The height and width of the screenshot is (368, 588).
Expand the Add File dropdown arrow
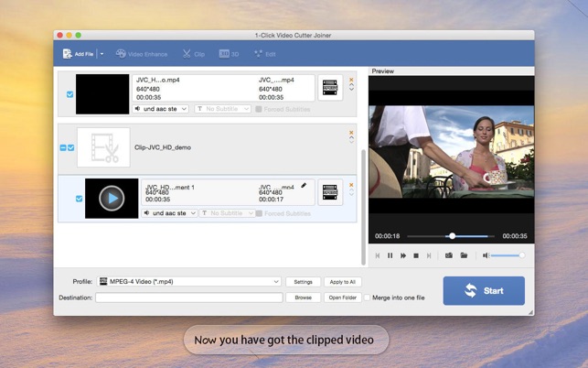click(x=102, y=54)
